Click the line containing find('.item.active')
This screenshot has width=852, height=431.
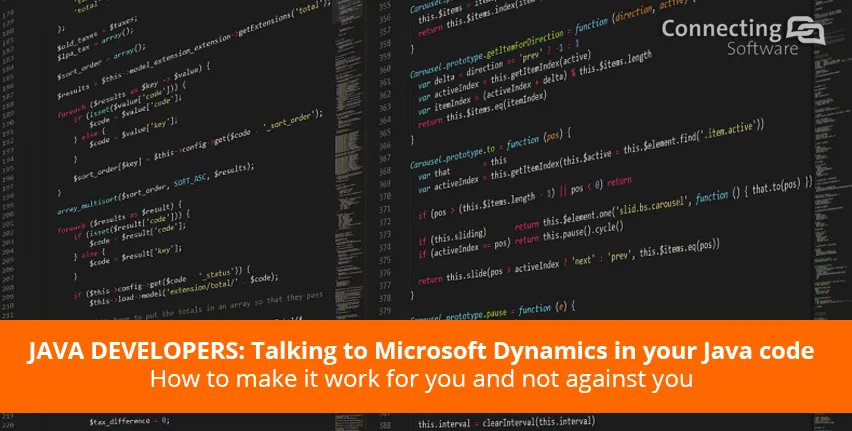click(591, 155)
